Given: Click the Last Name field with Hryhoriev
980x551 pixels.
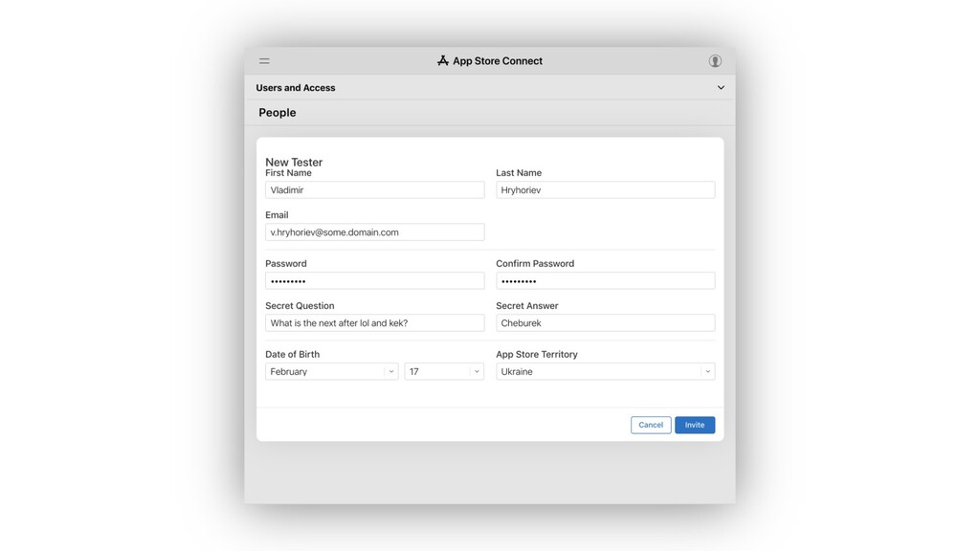Looking at the screenshot, I should pos(606,190).
